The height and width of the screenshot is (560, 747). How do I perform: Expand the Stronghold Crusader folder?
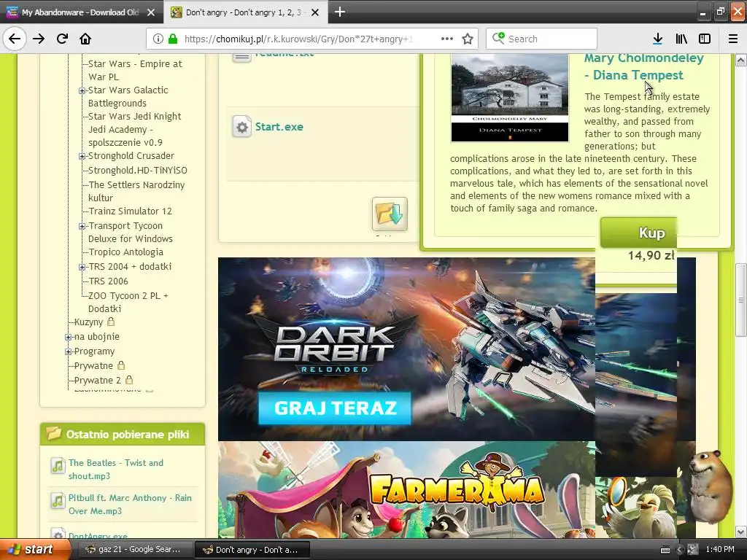(x=82, y=156)
